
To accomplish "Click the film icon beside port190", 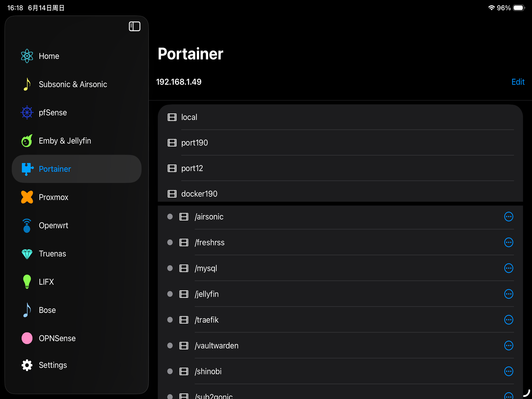I will 172,143.
